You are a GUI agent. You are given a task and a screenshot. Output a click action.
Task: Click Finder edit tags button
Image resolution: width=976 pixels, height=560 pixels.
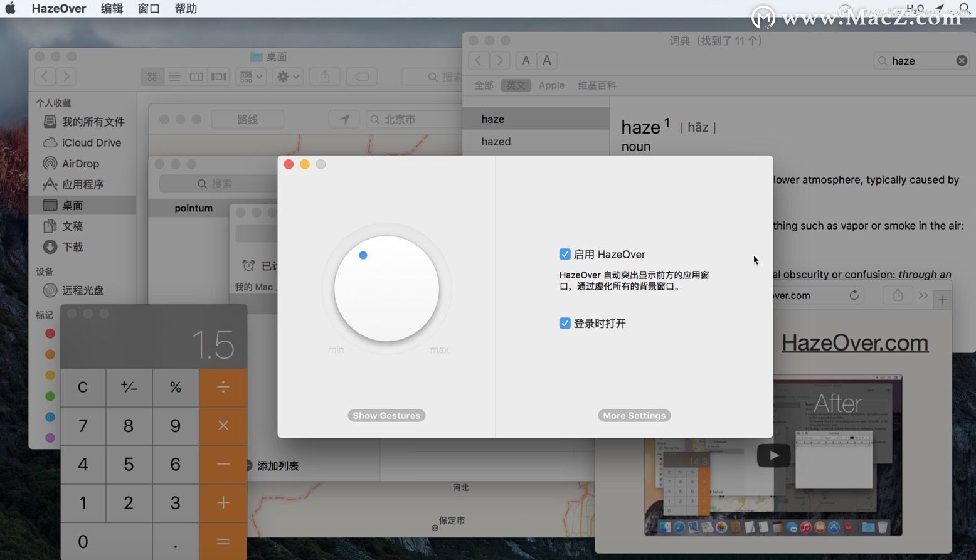pyautogui.click(x=362, y=77)
